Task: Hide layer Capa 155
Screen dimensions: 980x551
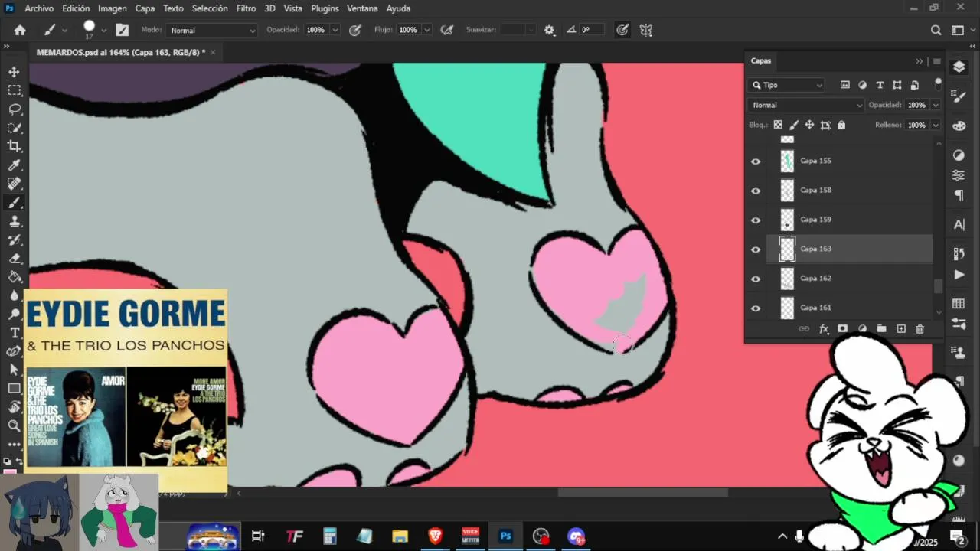Action: click(x=756, y=161)
